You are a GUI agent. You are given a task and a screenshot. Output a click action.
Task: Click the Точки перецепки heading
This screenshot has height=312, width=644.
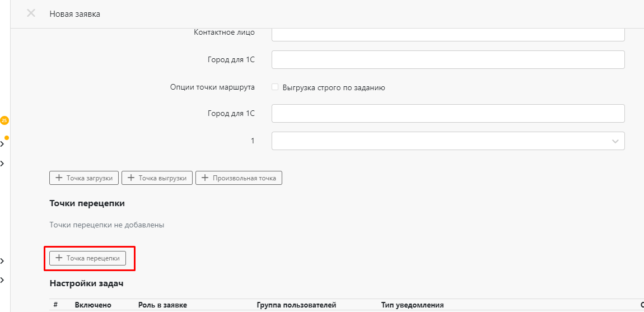coord(87,203)
